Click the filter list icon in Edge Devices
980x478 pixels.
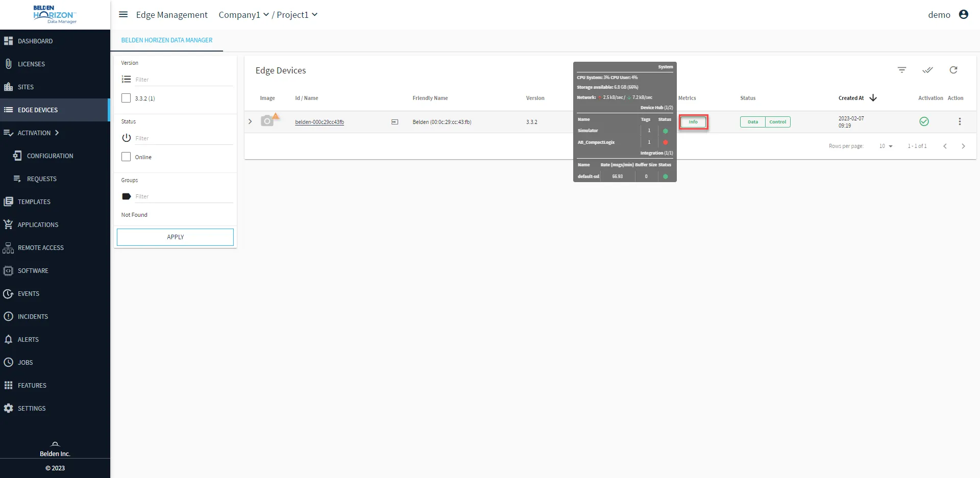tap(902, 70)
